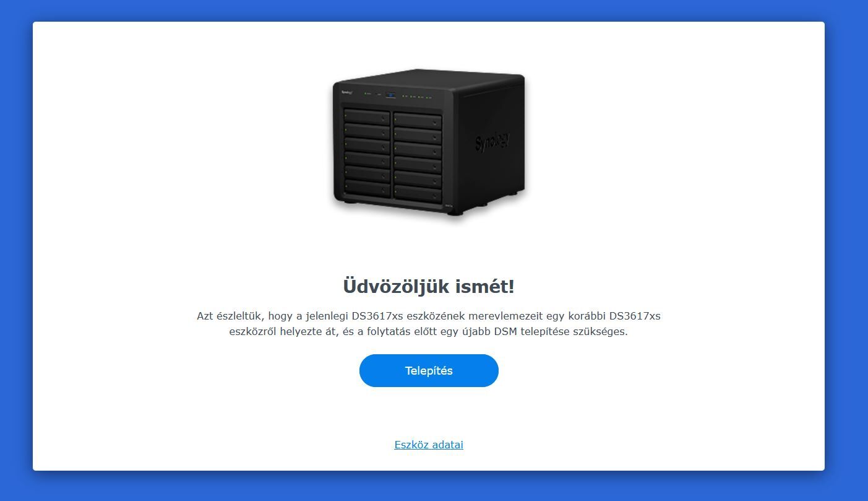Click the blue USB port on the NAS front
Screen dimensions: 868x501
click(x=391, y=95)
